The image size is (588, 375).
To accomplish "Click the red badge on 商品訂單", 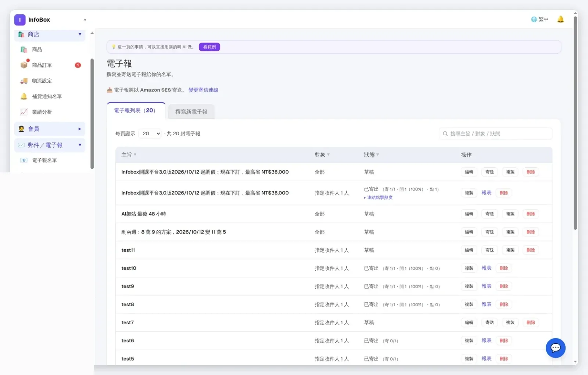I will (x=78, y=65).
